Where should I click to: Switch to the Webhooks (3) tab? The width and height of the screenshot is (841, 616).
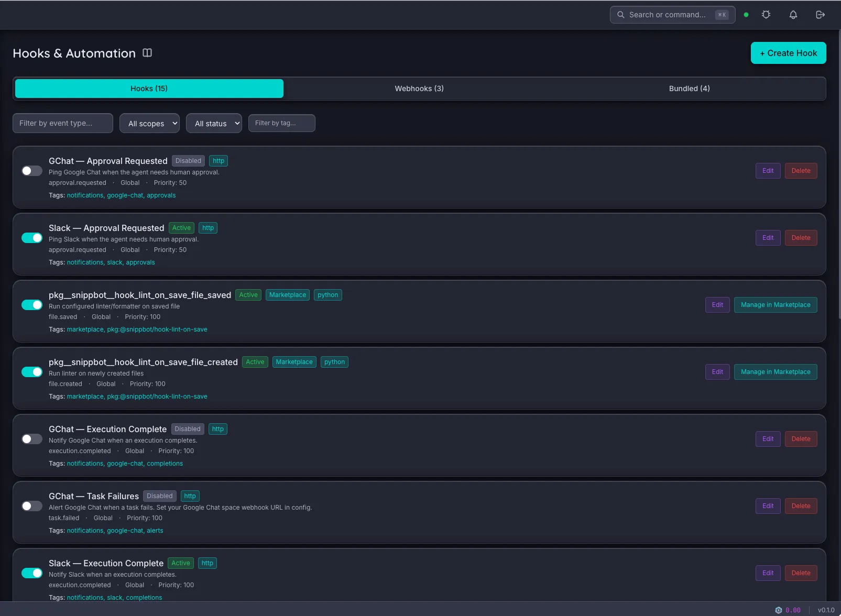click(x=419, y=89)
